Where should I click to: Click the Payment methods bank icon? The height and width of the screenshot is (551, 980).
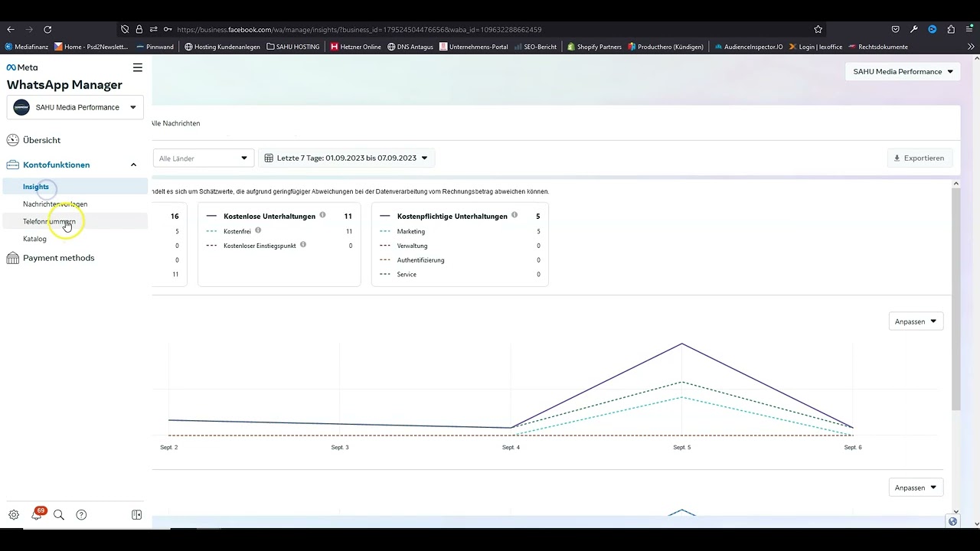coord(12,258)
